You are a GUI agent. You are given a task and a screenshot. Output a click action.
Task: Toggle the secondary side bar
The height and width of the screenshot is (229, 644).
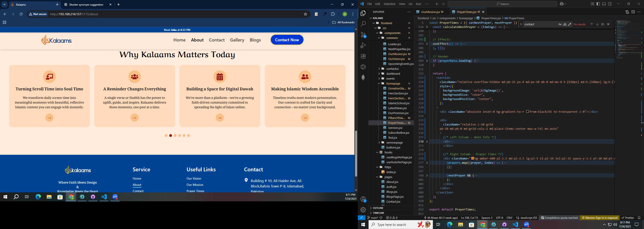610,4
